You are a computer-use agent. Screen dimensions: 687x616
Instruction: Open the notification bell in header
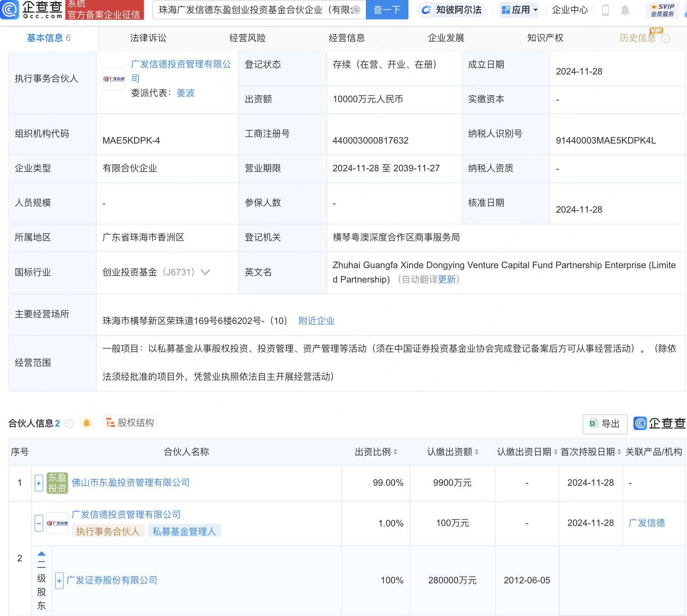point(625,10)
